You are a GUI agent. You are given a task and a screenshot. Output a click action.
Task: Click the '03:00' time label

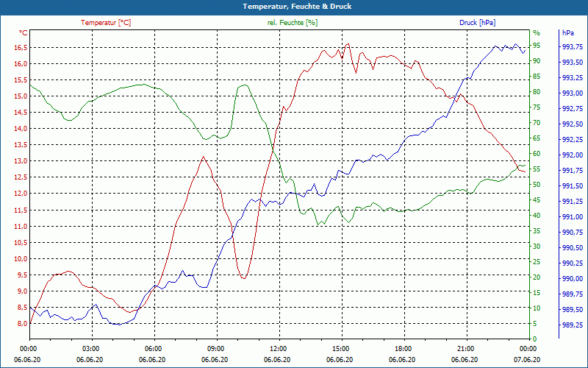click(90, 348)
